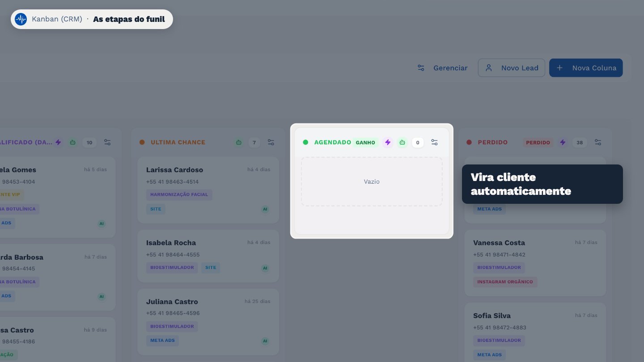Open Sofia Silva lead name
Image resolution: width=644 pixels, height=362 pixels.
[492, 316]
